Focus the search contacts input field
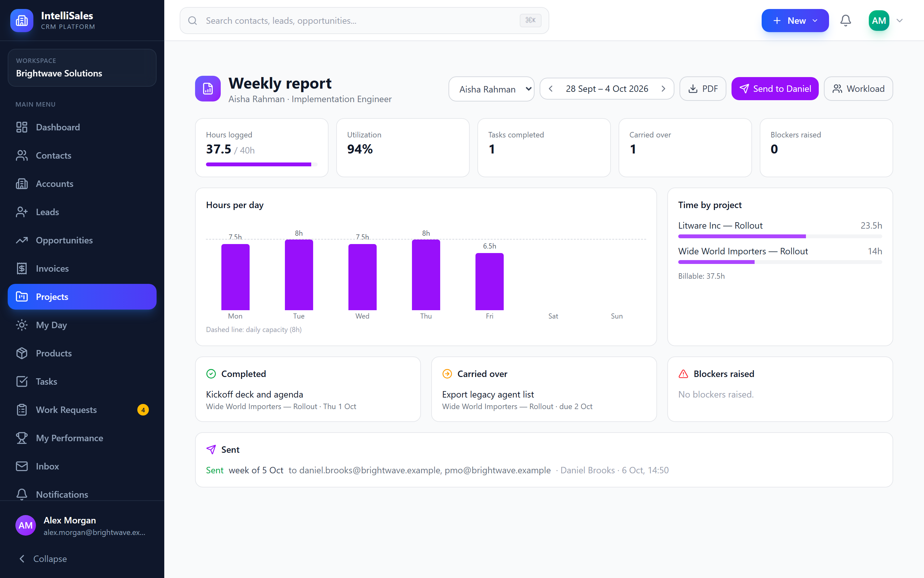The width and height of the screenshot is (924, 578). [364, 21]
